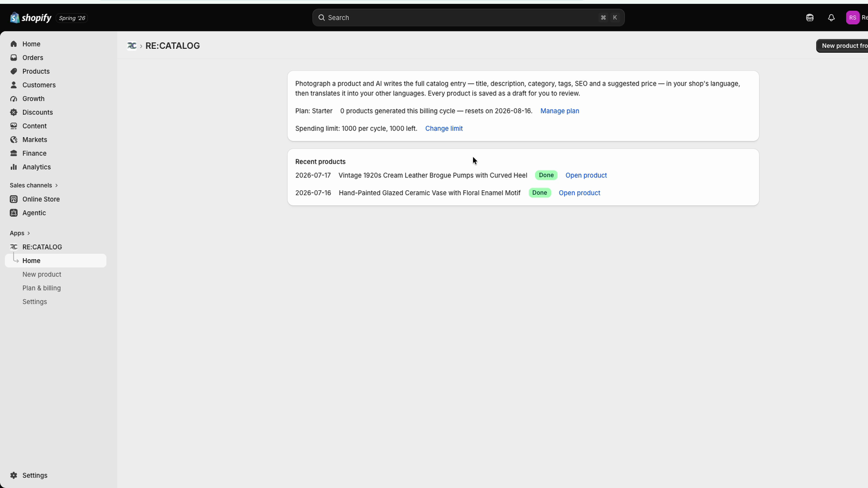The image size is (868, 488).
Task: Open product for Vintage 1920s Brogue Pumps
Action: coord(586,175)
